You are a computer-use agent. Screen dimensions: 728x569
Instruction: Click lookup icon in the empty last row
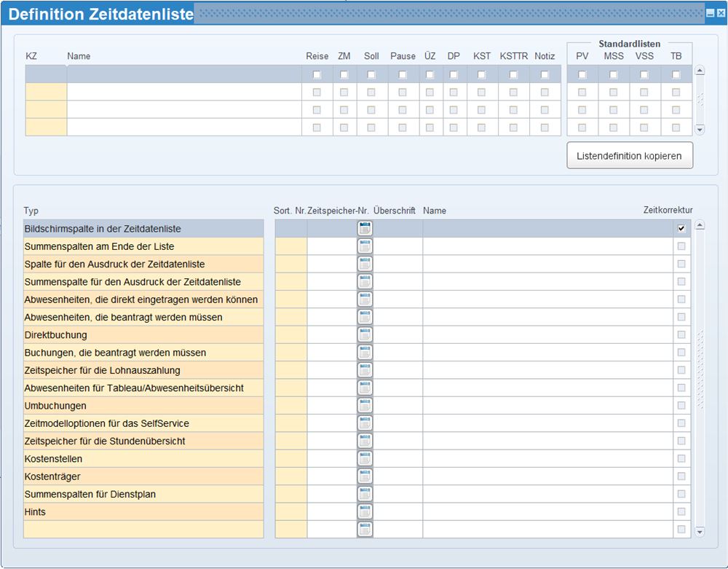(365, 529)
